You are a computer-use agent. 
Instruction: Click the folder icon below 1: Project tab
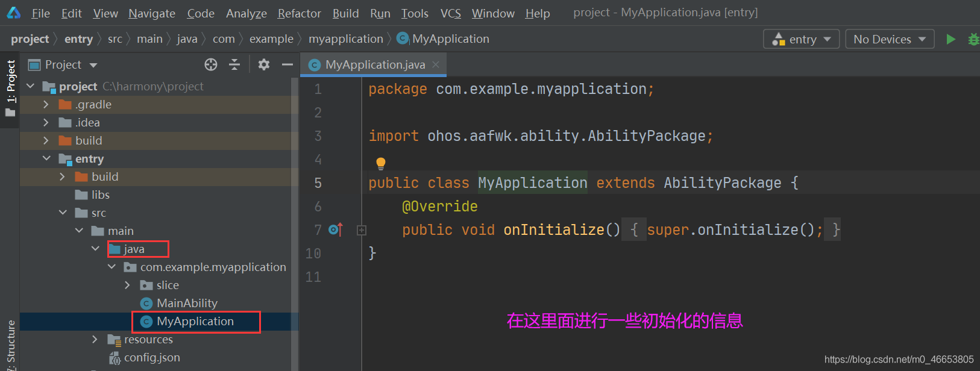pyautogui.click(x=10, y=112)
